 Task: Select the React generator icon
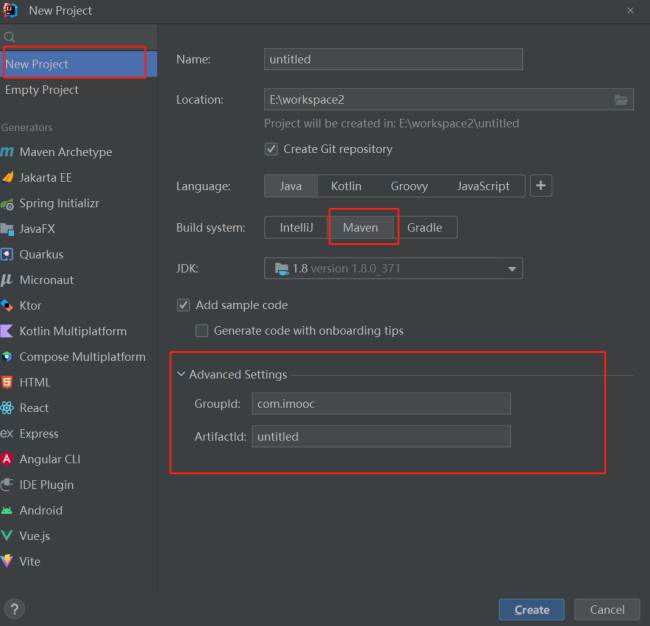(8, 408)
